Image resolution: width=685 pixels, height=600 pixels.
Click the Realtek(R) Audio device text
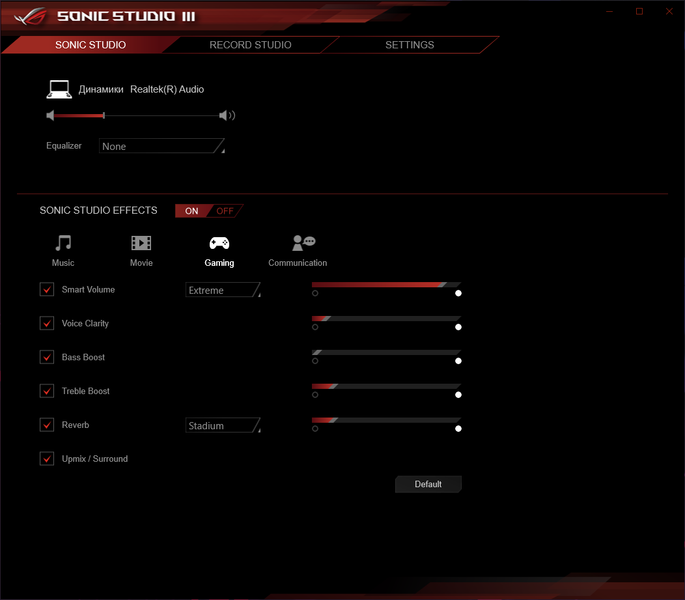[167, 89]
